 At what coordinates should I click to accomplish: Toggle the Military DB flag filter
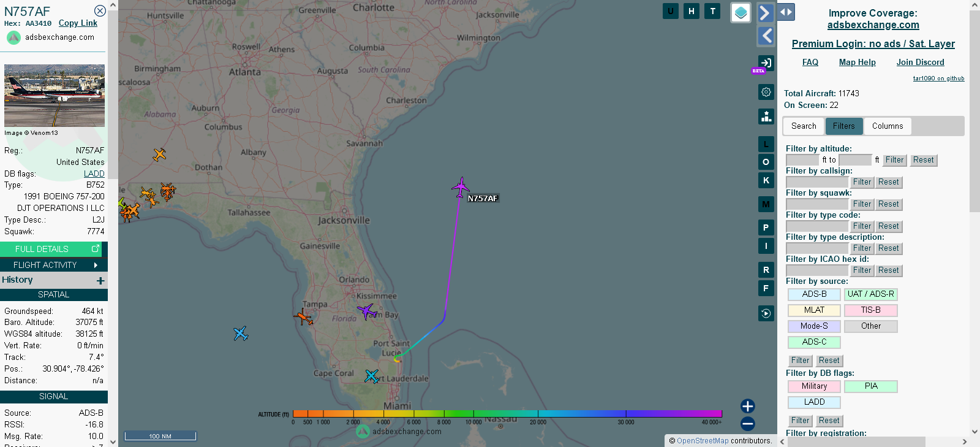pos(814,386)
